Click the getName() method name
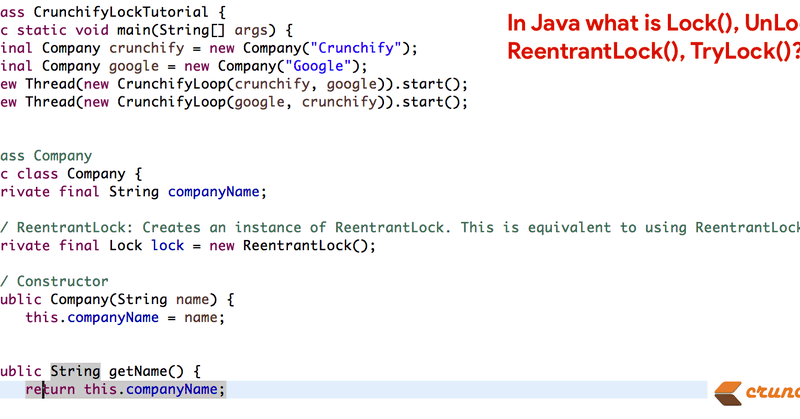This screenshot has width=800, height=419. coord(146,371)
